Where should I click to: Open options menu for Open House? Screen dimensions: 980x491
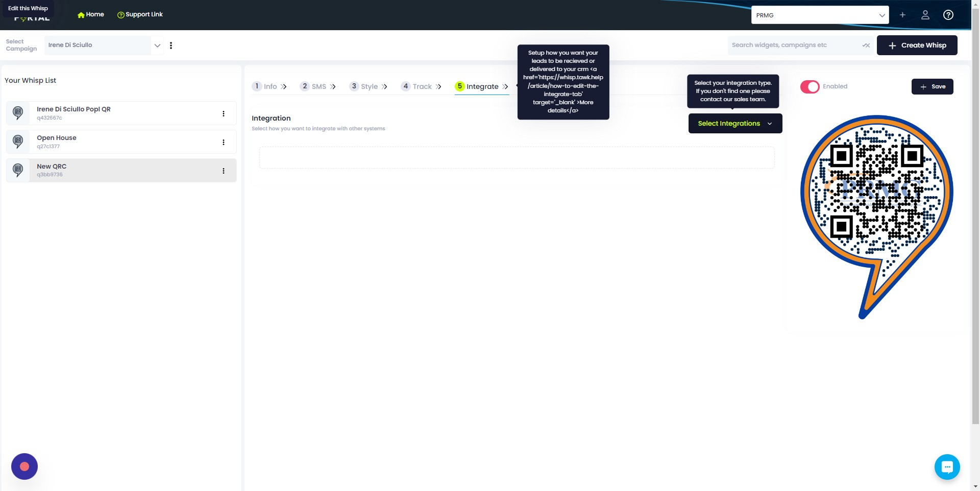point(224,142)
